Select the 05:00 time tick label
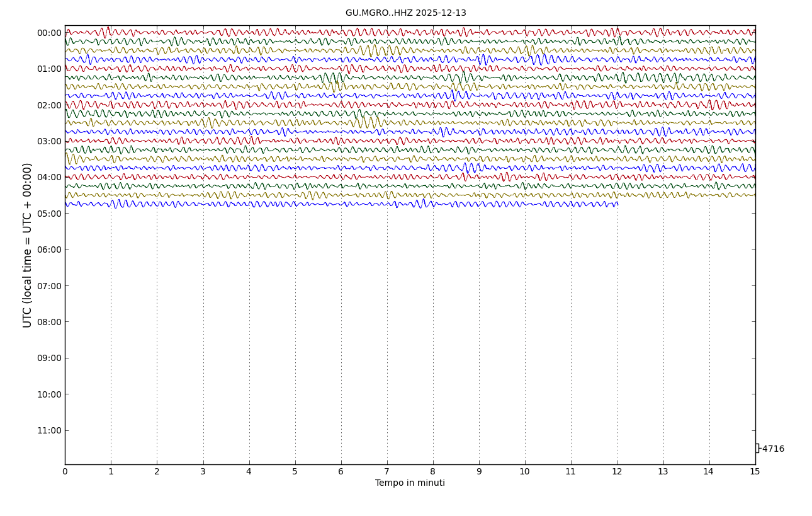Screen dimensions: 812x516 pos(49,214)
